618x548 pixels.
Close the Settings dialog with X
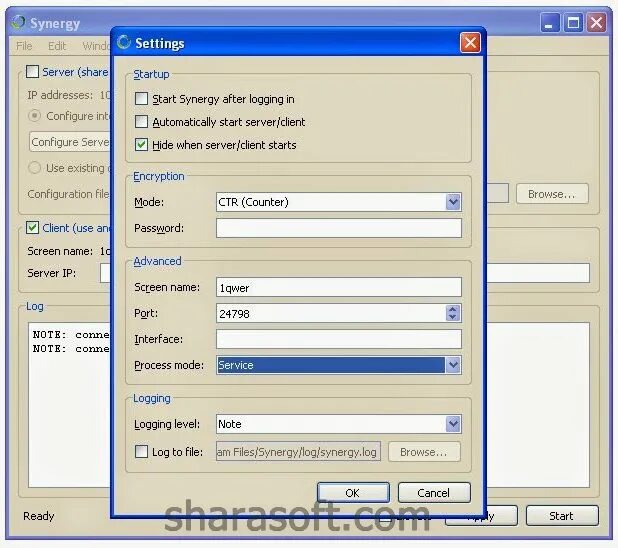tap(470, 42)
